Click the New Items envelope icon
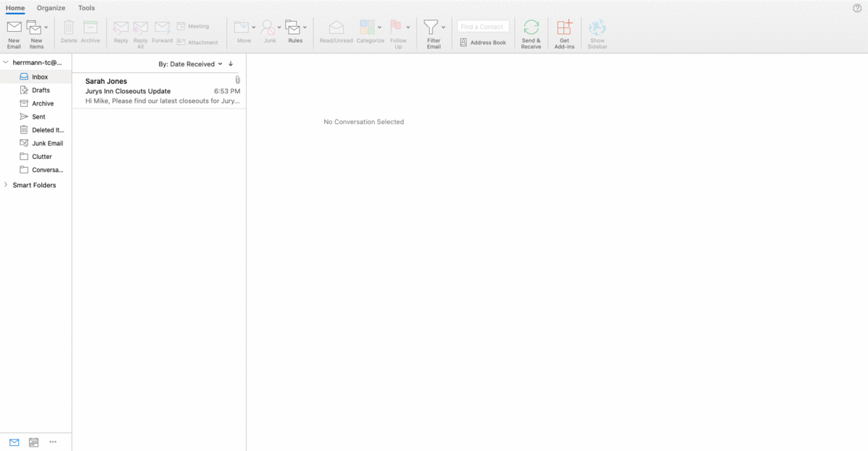This screenshot has height=451, width=868. click(34, 27)
